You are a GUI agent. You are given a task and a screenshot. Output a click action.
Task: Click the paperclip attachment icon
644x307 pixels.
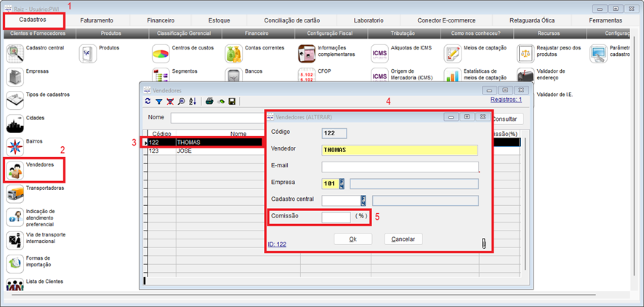[483, 243]
